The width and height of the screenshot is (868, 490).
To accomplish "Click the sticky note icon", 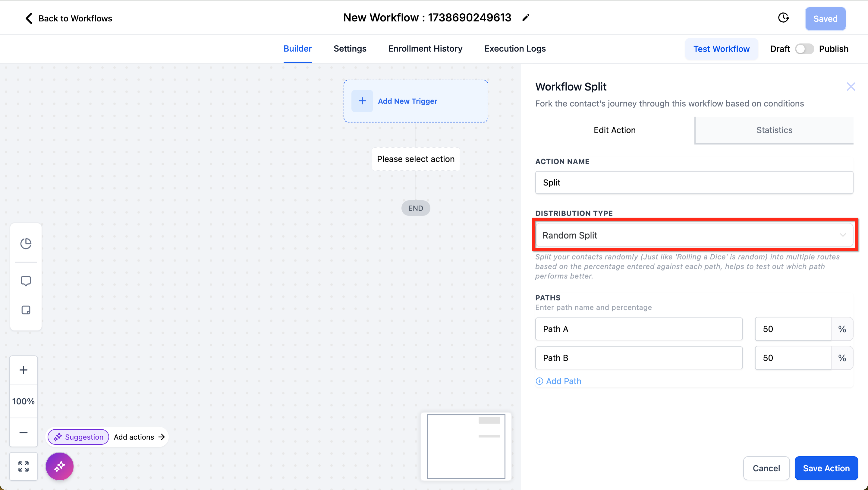I will 26,310.
